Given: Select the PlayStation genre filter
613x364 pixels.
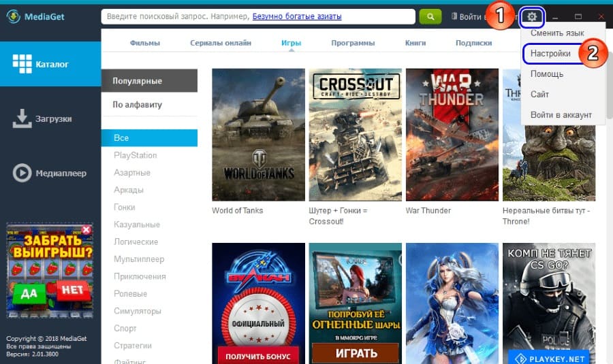Looking at the screenshot, I should pyautogui.click(x=136, y=155).
